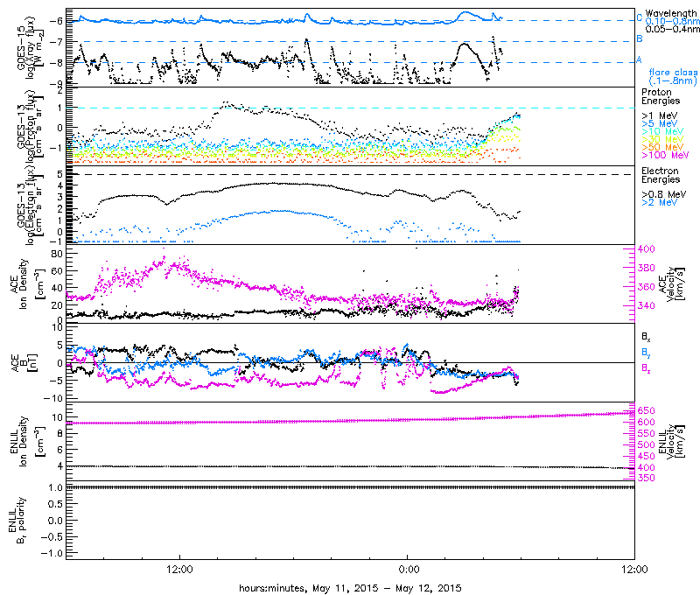Click the 'ACE Velocity [km/s]' axis label
Image resolution: width=700 pixels, height=595 pixels.
tap(674, 283)
